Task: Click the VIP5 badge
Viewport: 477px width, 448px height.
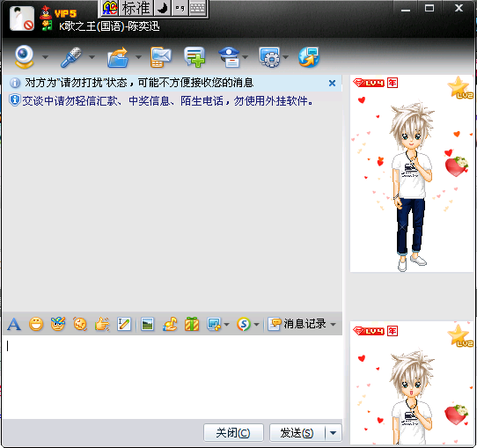Action: [65, 13]
